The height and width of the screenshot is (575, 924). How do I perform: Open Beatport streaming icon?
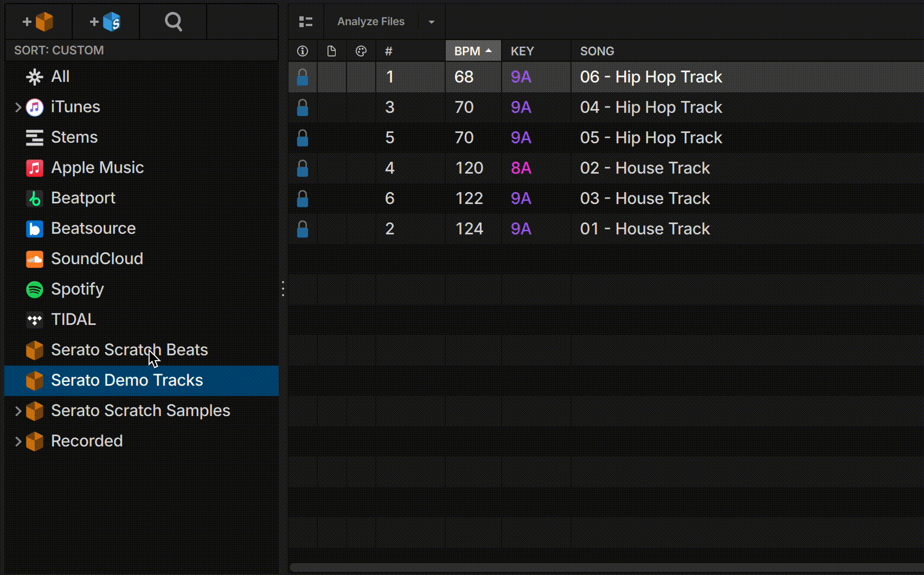tap(35, 199)
